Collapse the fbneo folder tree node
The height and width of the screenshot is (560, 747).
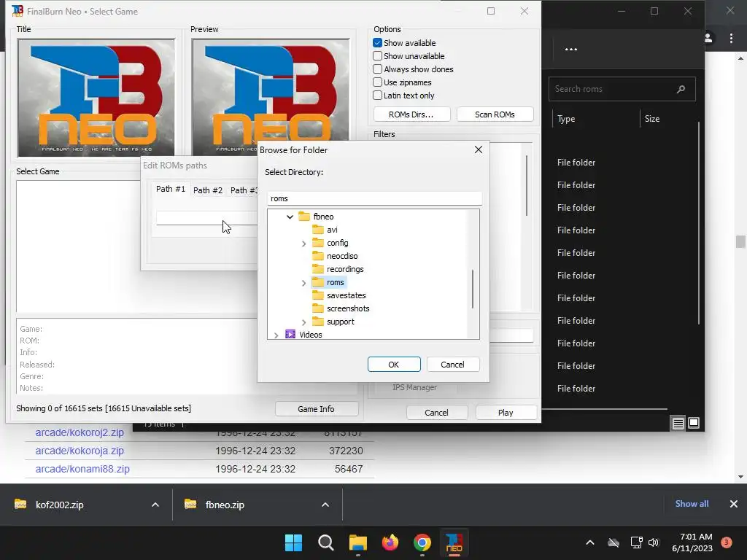290,217
